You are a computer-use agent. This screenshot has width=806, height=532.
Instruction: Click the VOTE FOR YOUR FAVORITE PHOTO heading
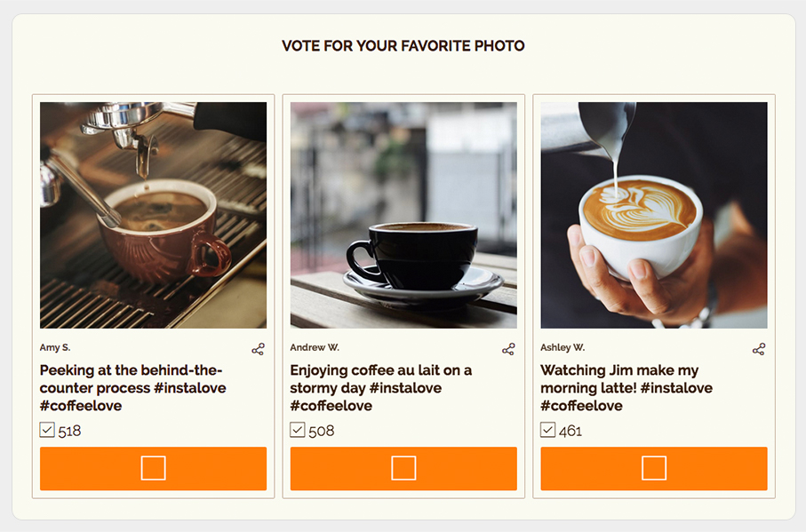click(403, 45)
